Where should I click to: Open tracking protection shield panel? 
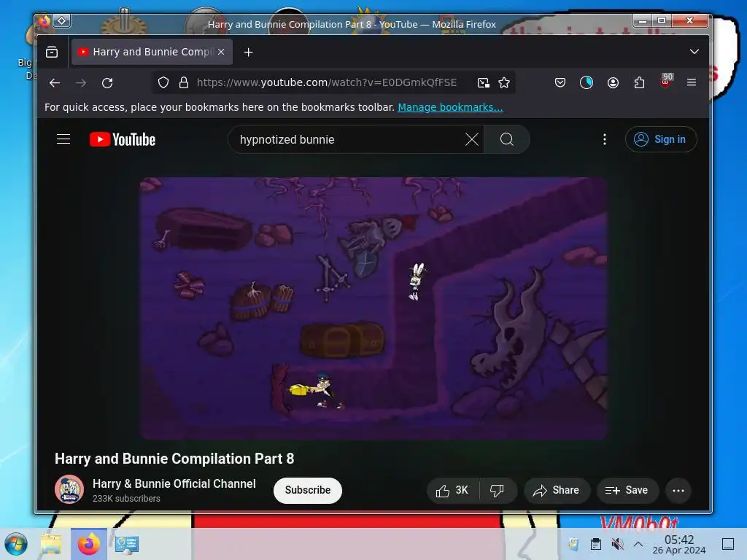(x=163, y=83)
